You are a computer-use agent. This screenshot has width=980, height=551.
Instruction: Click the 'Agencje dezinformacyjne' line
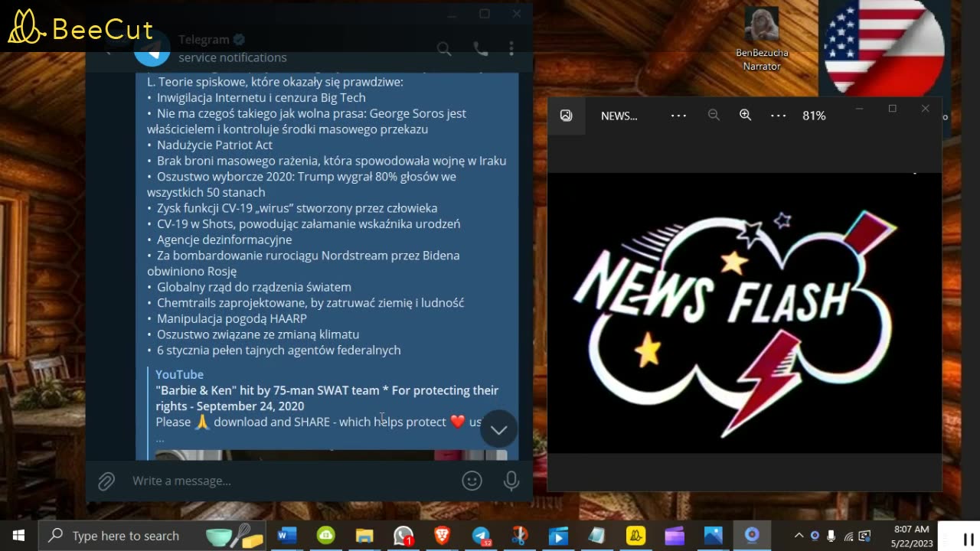click(224, 240)
